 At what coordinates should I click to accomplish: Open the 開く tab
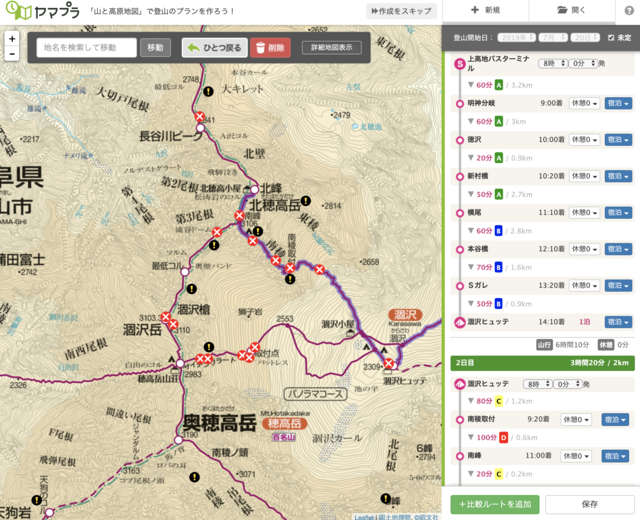(572, 10)
